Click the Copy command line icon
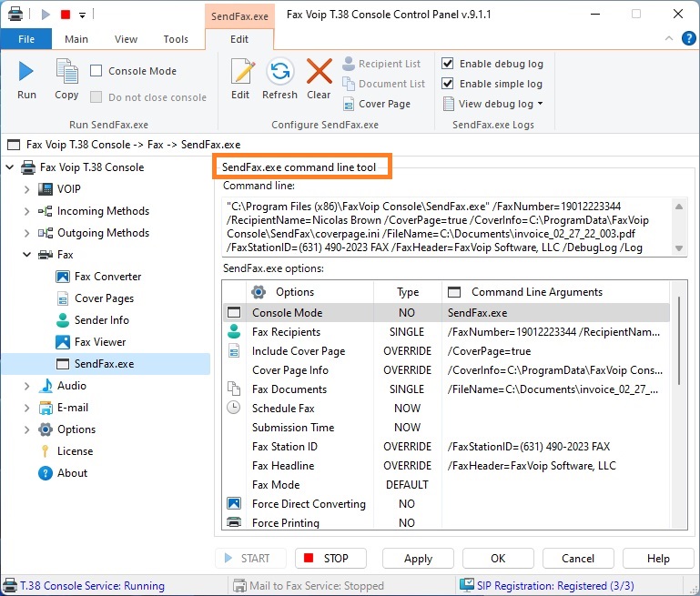The width and height of the screenshot is (700, 596). click(67, 71)
